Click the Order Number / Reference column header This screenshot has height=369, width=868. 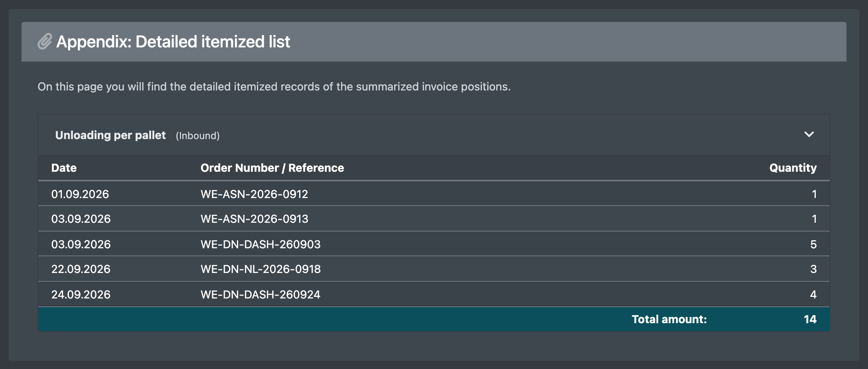point(272,168)
